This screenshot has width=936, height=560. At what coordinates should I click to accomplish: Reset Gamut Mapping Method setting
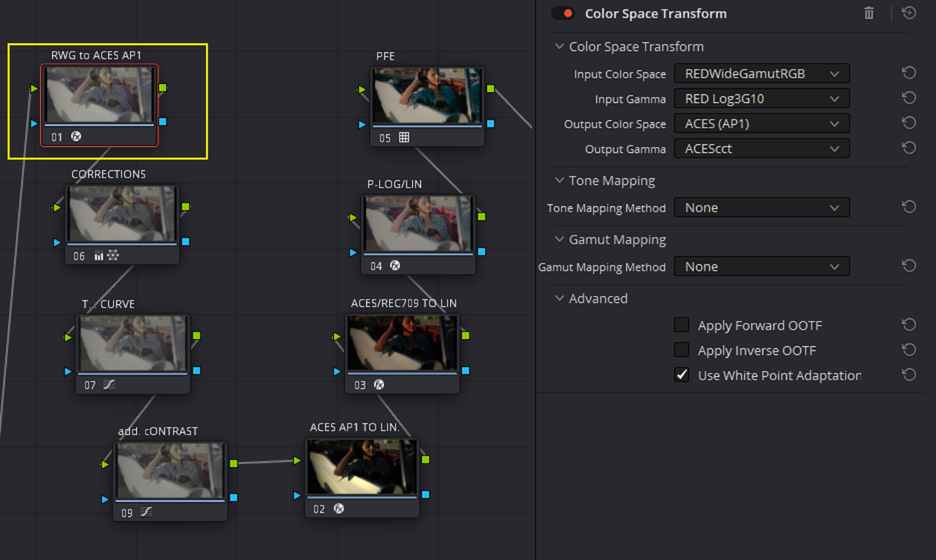(x=909, y=266)
